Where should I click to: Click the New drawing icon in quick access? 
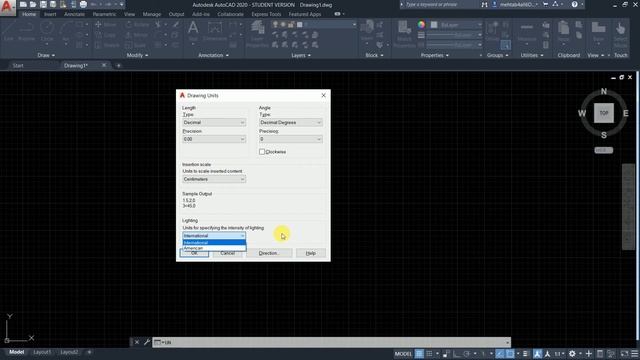(x=23, y=4)
